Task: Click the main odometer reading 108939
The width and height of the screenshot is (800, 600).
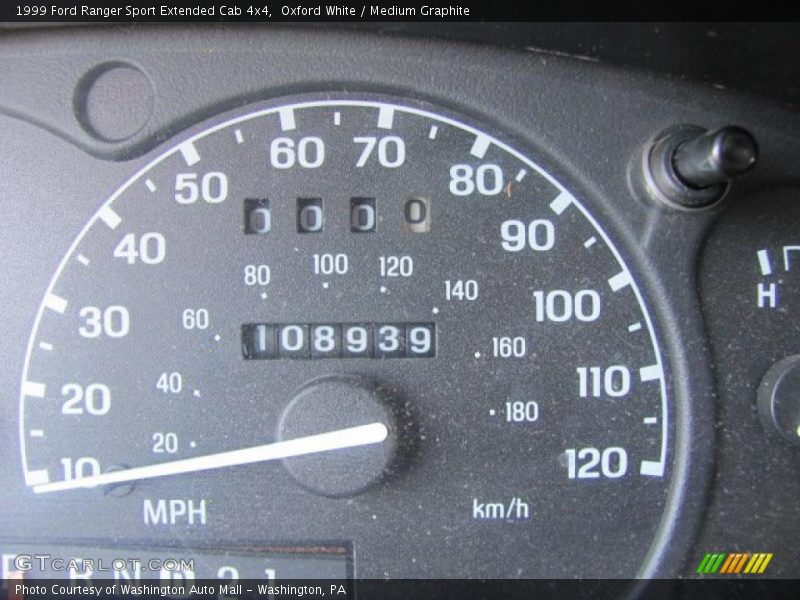Action: coord(339,340)
